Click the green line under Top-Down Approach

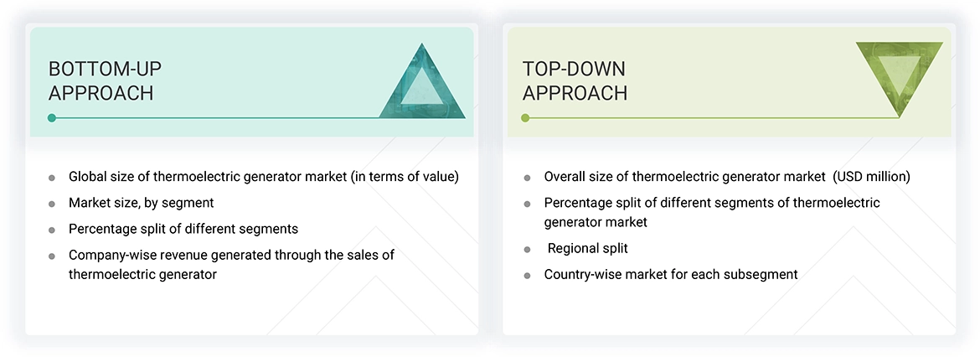click(x=712, y=118)
